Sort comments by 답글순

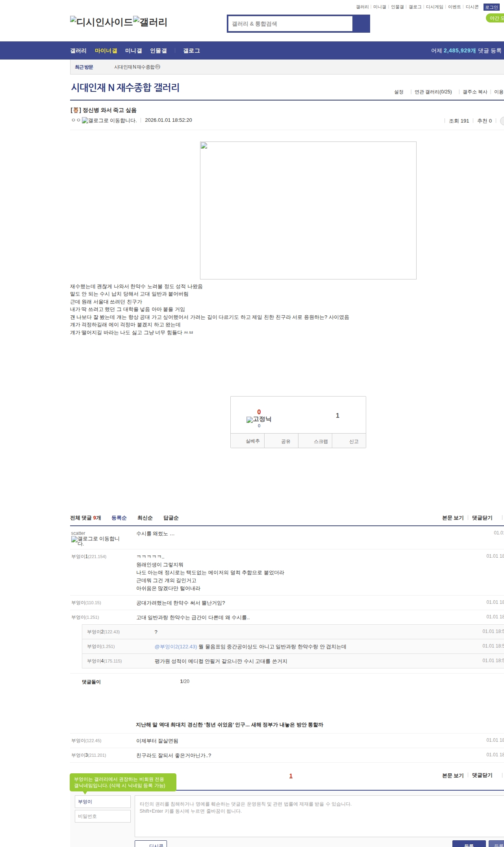coord(171,518)
